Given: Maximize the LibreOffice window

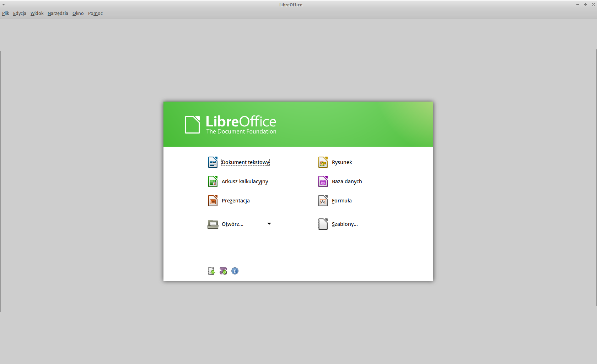Looking at the screenshot, I should click(586, 5).
